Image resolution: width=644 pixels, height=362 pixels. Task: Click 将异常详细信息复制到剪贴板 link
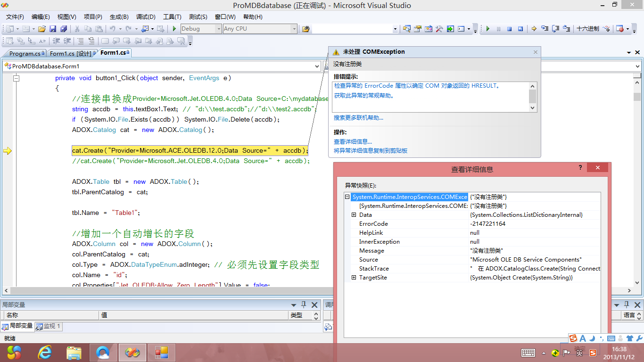371,151
